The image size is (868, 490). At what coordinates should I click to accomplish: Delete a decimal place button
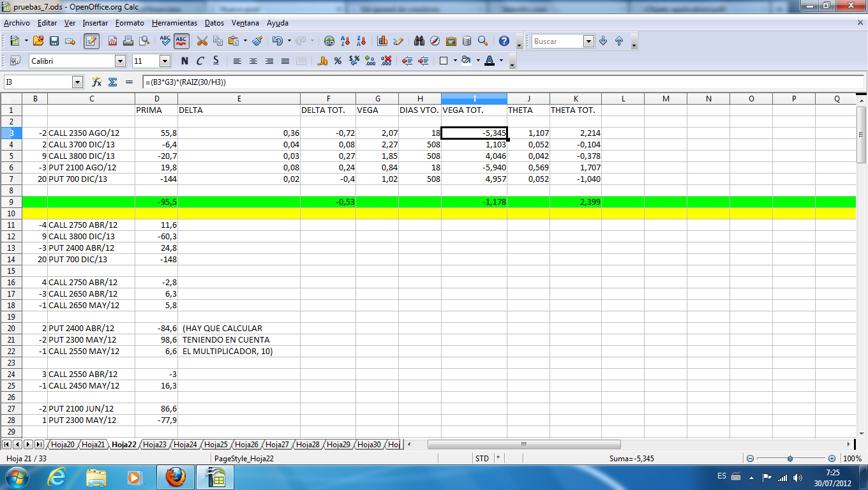point(386,61)
